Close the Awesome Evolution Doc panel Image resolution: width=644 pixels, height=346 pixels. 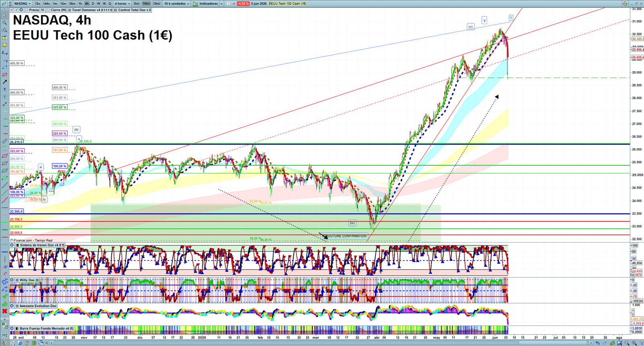click(x=12, y=306)
